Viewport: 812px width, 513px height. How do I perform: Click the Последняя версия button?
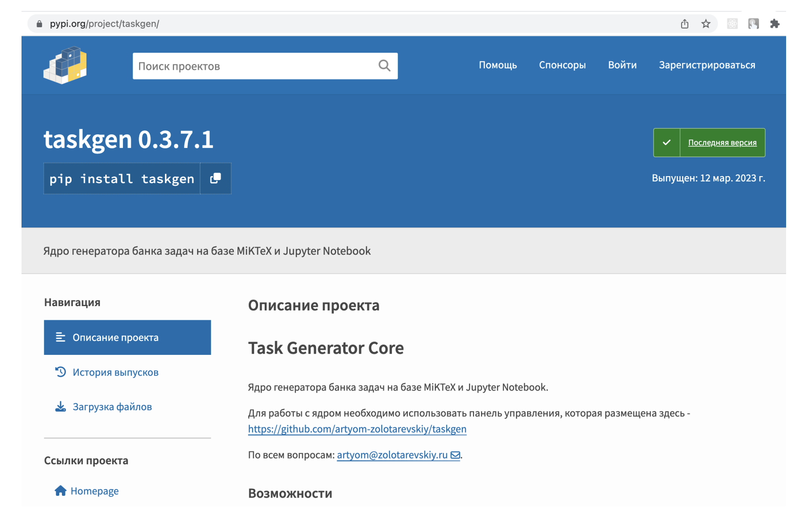(x=722, y=142)
